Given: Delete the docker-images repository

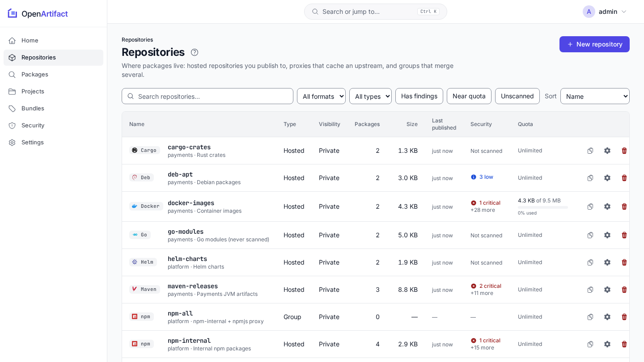Looking at the screenshot, I should point(624,206).
